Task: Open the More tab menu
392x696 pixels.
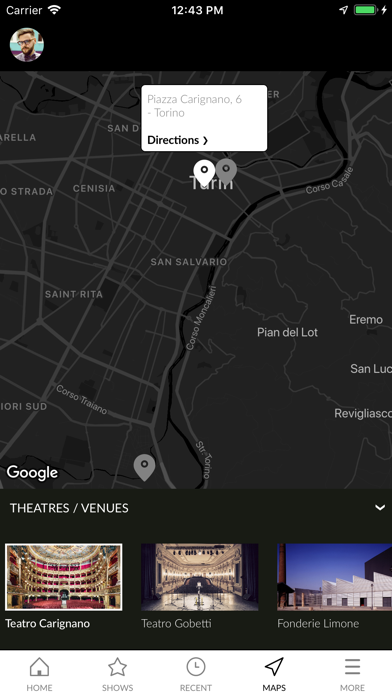Action: click(x=352, y=674)
